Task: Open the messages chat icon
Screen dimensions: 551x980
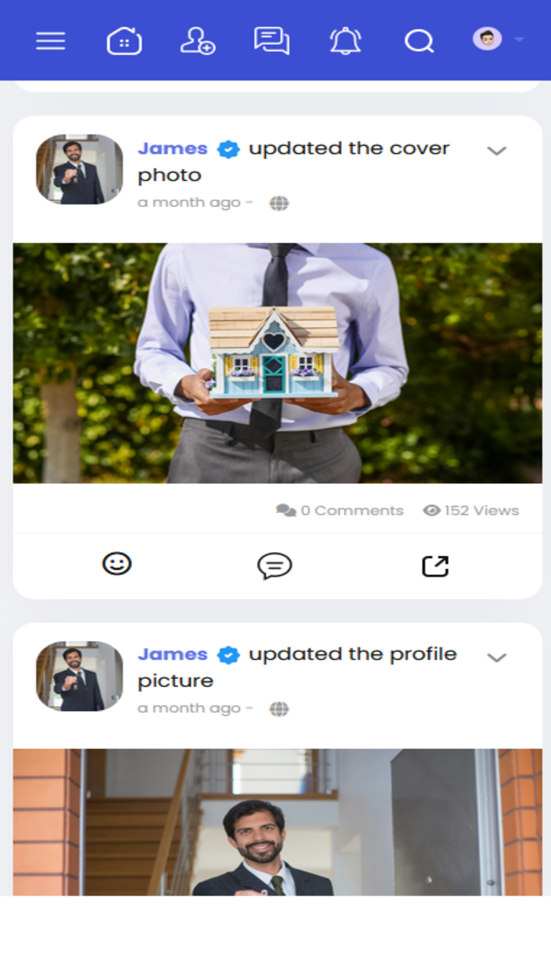Action: click(x=272, y=41)
